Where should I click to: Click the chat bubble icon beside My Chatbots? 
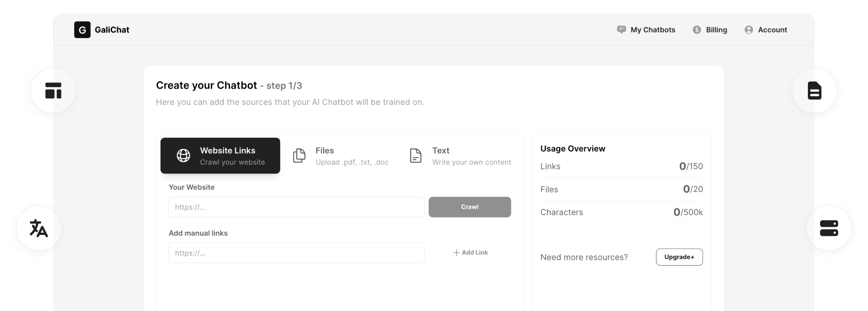[x=622, y=30]
